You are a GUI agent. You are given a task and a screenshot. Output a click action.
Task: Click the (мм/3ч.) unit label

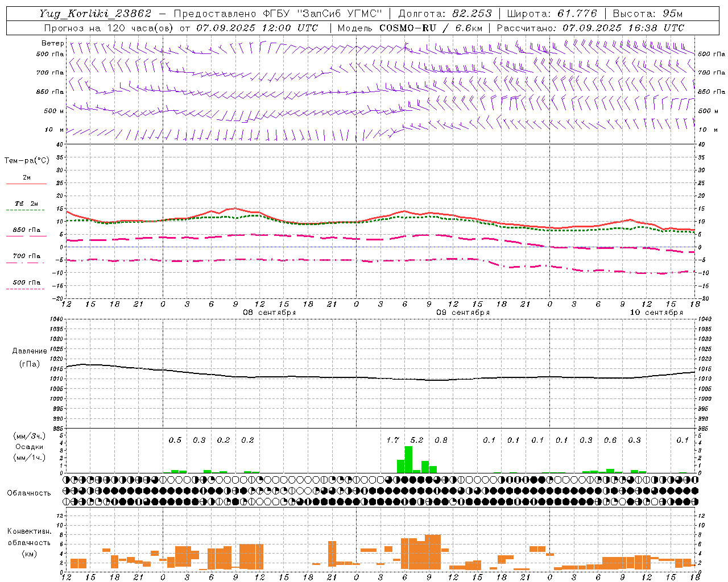(30, 436)
